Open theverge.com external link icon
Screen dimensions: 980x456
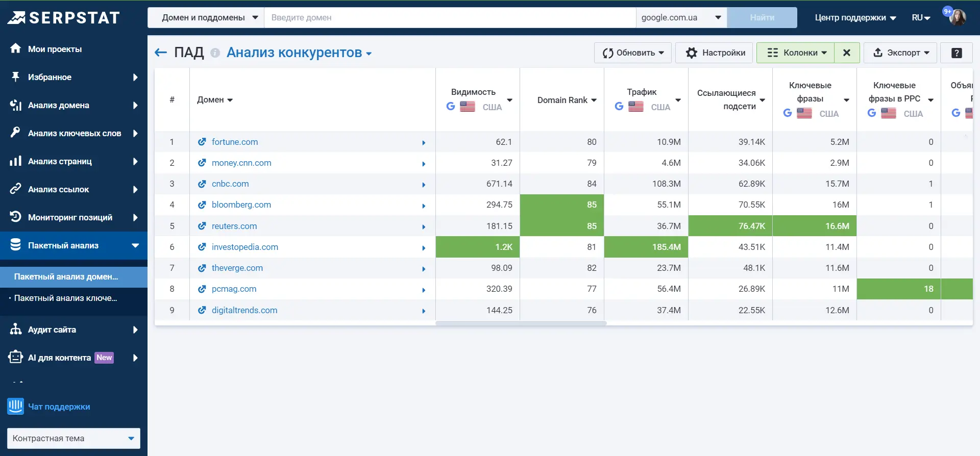[x=202, y=268]
